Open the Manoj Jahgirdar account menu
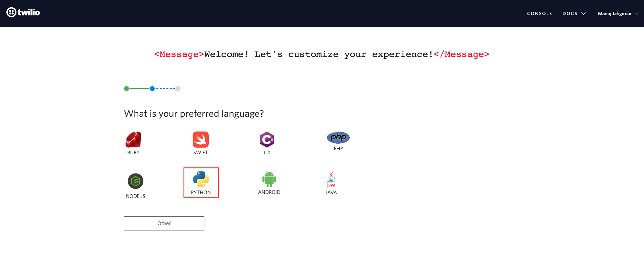The image size is (644, 262). pos(618,13)
